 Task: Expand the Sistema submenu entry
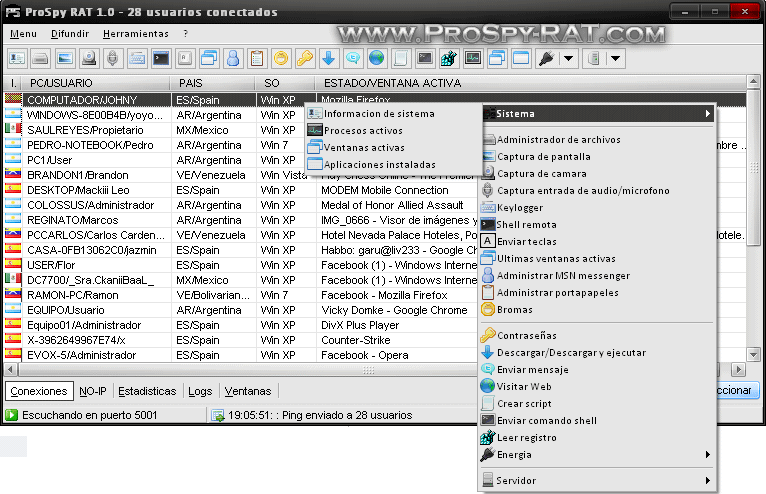tap(598, 114)
